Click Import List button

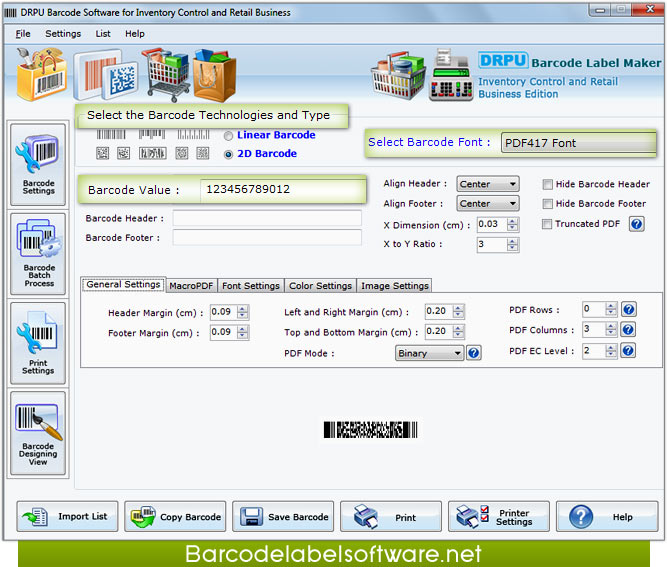point(67,516)
